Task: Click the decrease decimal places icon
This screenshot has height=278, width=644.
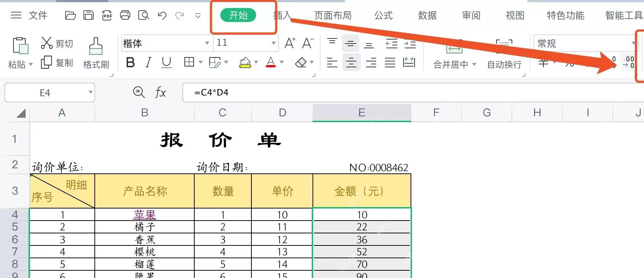Action: (629, 62)
